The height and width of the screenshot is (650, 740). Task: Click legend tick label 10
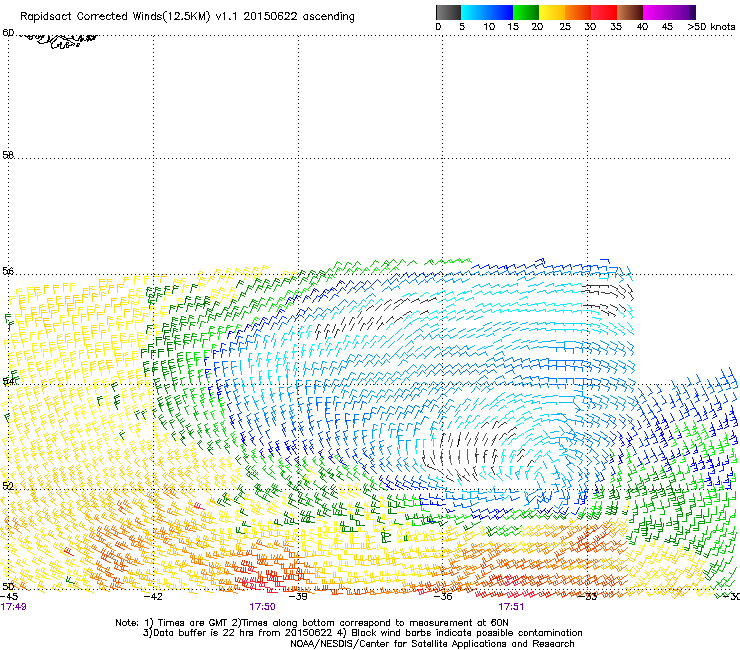click(489, 27)
